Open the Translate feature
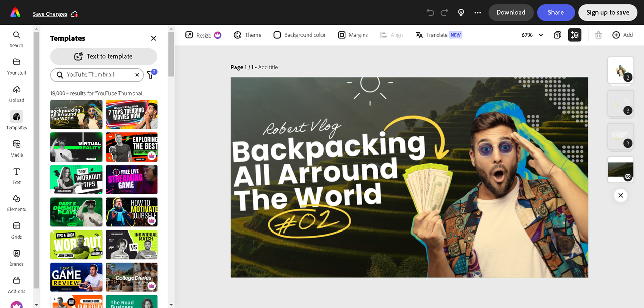Viewport: 644px width, 308px height. 439,35
